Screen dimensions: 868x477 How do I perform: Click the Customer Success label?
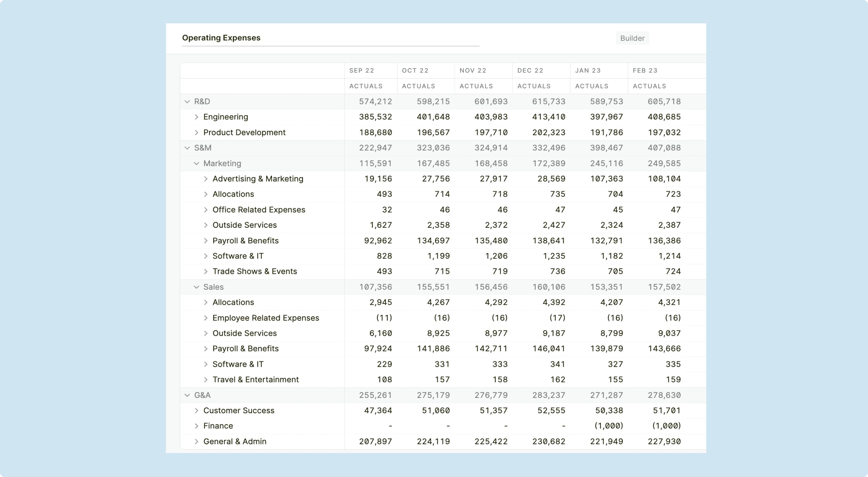click(x=239, y=410)
